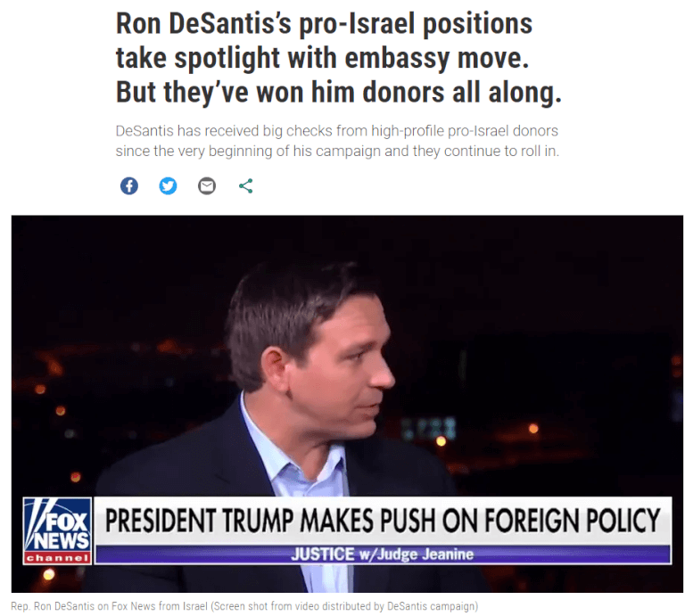Click the headline line about pro-Israel positions
This screenshot has width=685, height=616.
324,23
